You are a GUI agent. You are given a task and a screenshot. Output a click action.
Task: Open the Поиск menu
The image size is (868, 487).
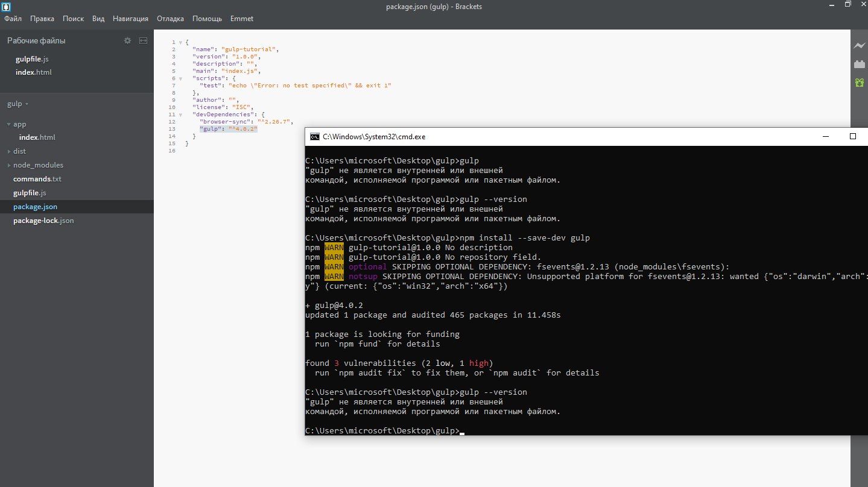pos(74,19)
